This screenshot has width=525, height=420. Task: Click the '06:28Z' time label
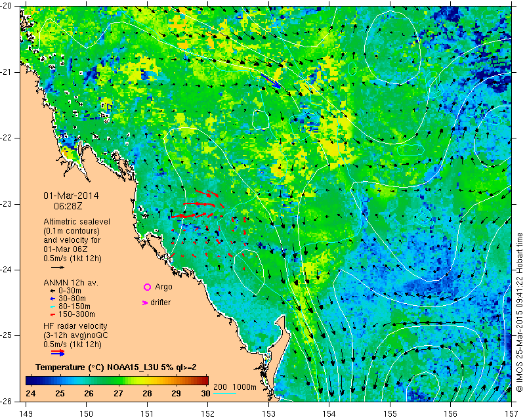68,206
